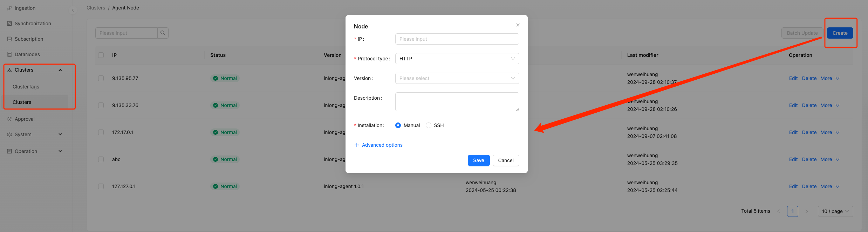Click the System gear icon in sidebar
The image size is (868, 232).
(x=9, y=134)
